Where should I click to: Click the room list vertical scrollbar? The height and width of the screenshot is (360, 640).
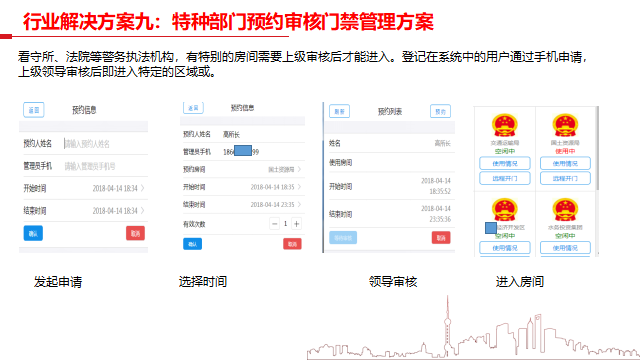coord(598,148)
